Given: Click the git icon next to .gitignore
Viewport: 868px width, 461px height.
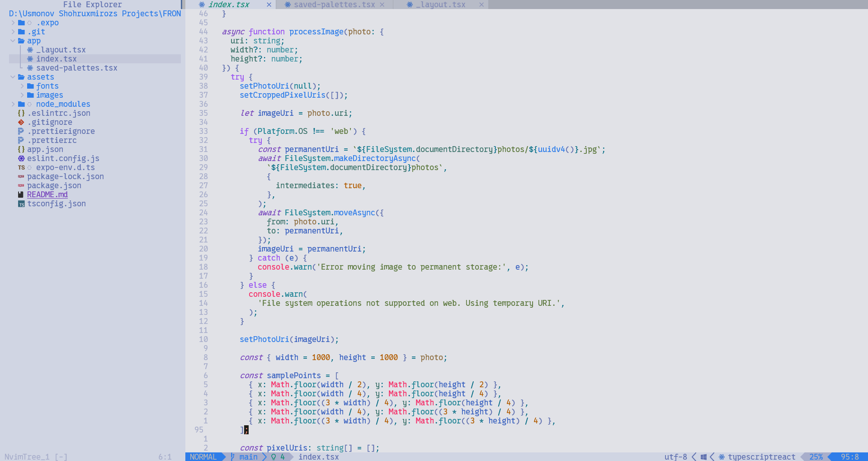Looking at the screenshot, I should click(21, 122).
